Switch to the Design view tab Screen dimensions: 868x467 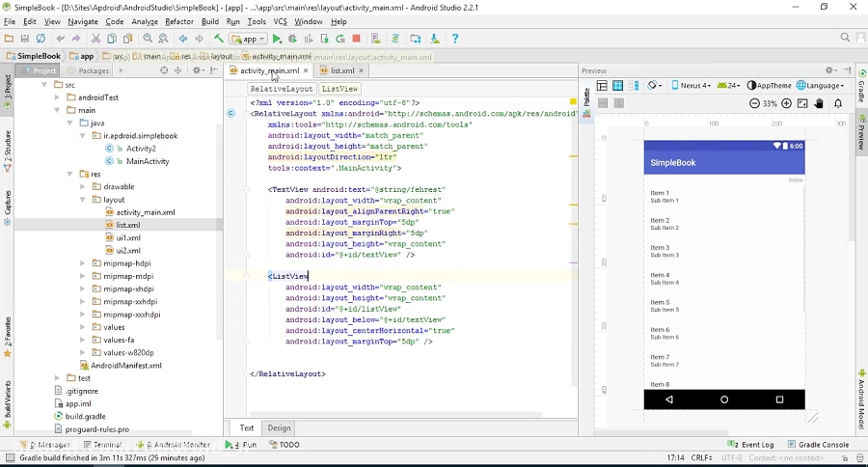click(279, 427)
